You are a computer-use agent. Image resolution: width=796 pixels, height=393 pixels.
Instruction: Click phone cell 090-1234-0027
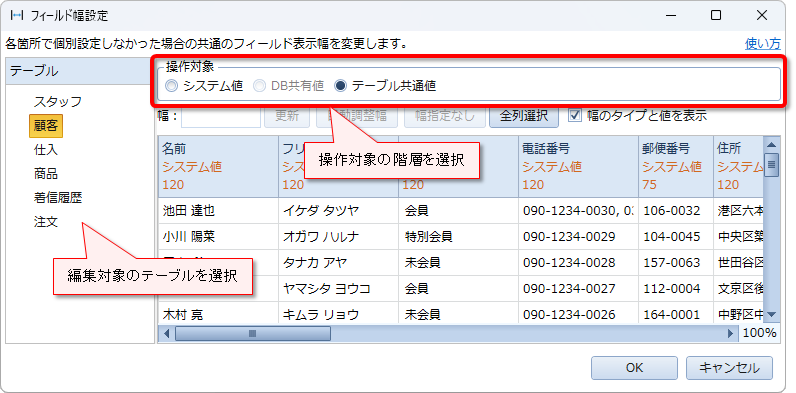coord(578,288)
